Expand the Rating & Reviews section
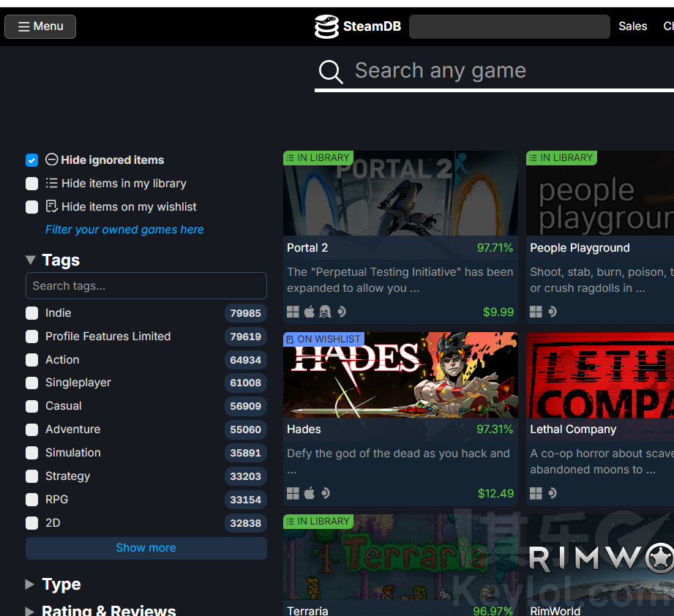 click(100, 610)
